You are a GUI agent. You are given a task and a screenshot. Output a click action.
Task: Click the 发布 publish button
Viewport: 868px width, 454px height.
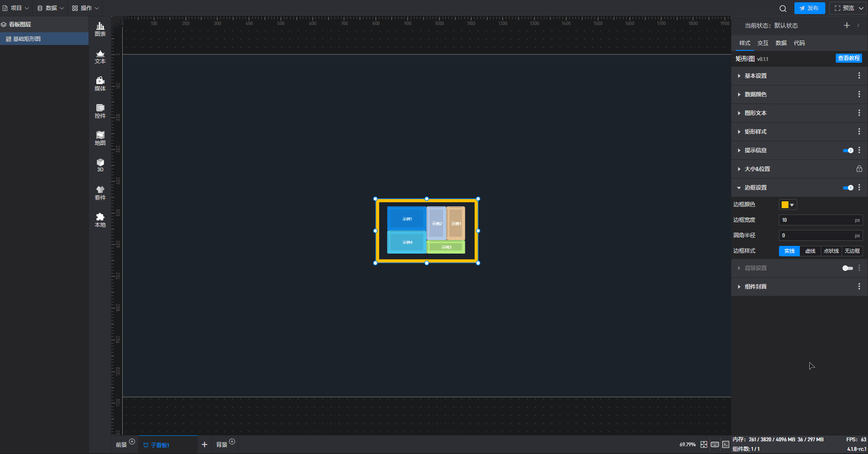809,8
